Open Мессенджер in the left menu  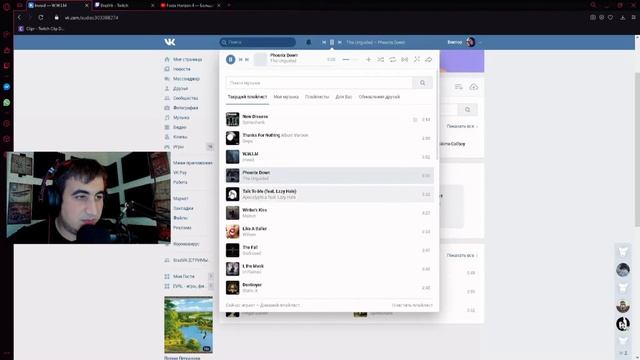pos(186,79)
